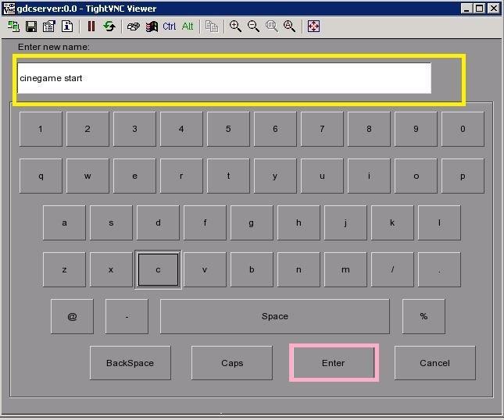
Task: Click the green Refresh screen icon
Action: (x=109, y=27)
